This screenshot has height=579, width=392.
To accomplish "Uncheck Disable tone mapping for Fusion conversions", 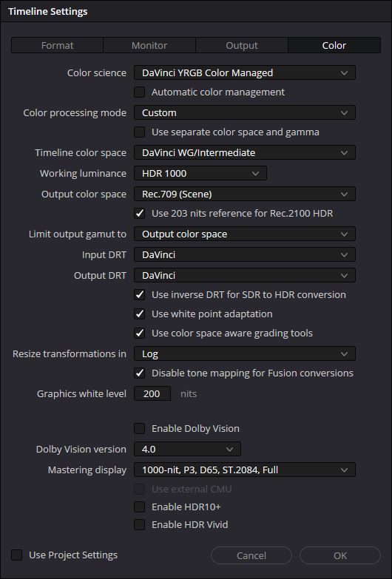I will (x=139, y=373).
